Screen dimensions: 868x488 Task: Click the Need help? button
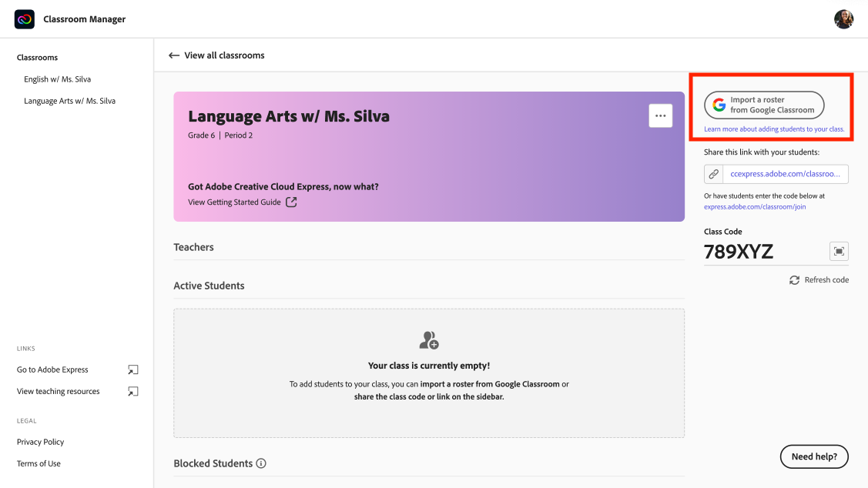(814, 456)
